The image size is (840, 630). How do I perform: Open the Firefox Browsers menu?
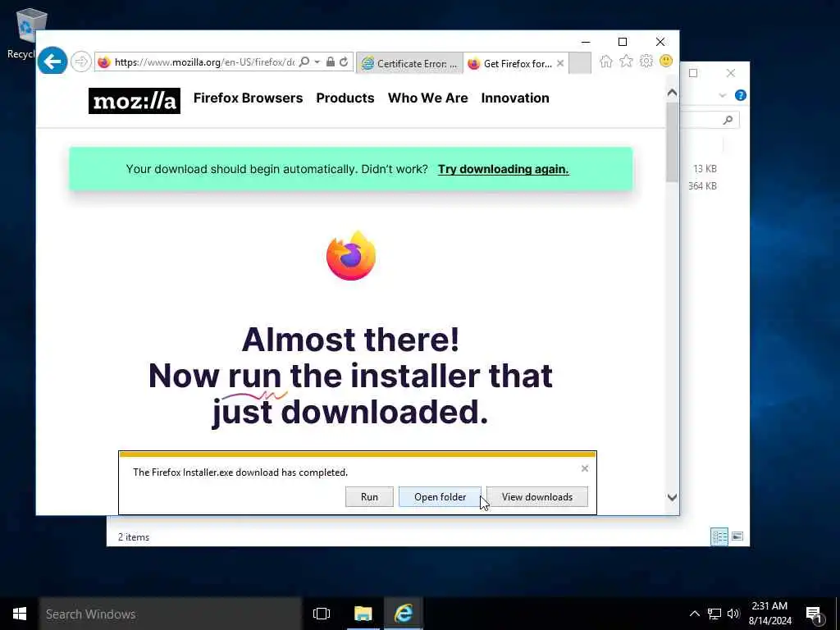(248, 98)
